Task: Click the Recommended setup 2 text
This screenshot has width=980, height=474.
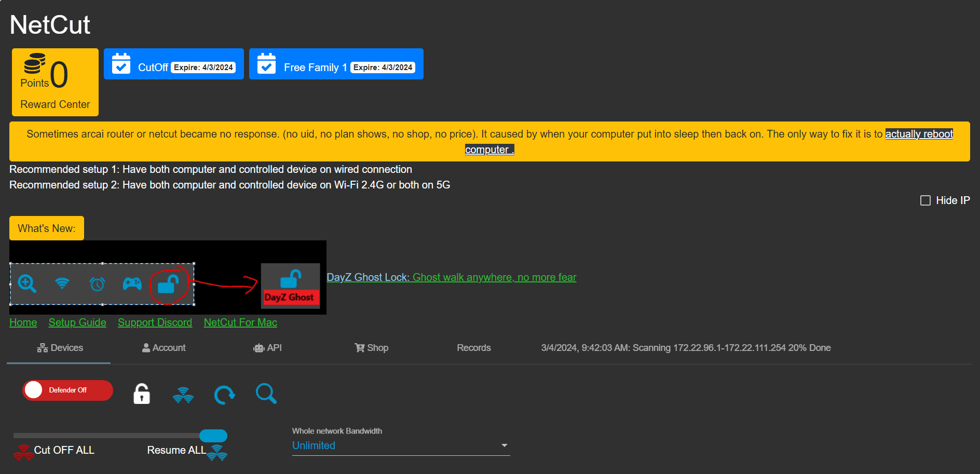Action: pos(230,185)
